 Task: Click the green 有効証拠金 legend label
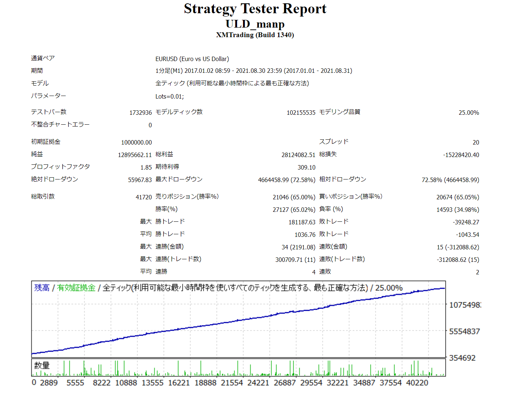76,288
